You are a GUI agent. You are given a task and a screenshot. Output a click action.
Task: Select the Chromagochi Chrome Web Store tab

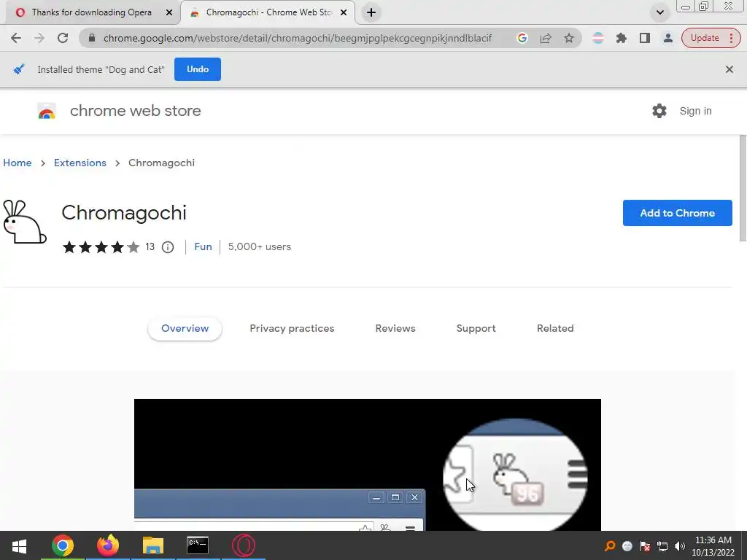(268, 12)
